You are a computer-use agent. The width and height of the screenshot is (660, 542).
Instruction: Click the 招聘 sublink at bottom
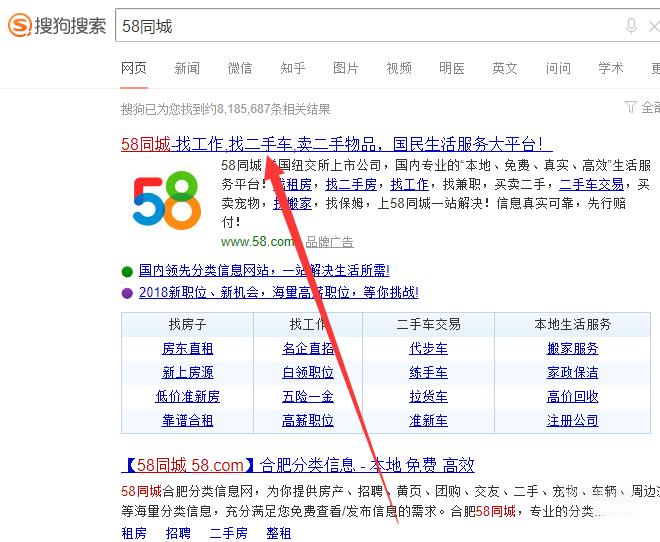point(178,533)
